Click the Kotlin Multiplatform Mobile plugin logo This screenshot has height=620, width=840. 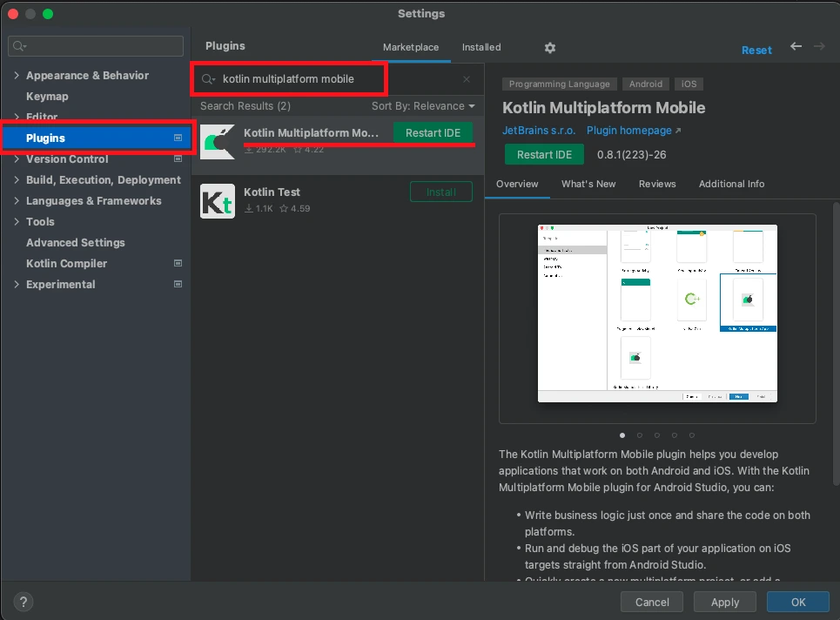click(x=217, y=140)
